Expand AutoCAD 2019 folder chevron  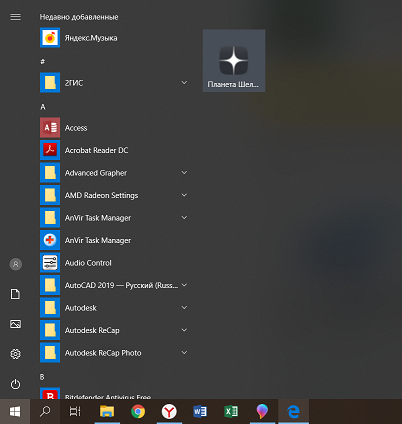[x=184, y=285]
